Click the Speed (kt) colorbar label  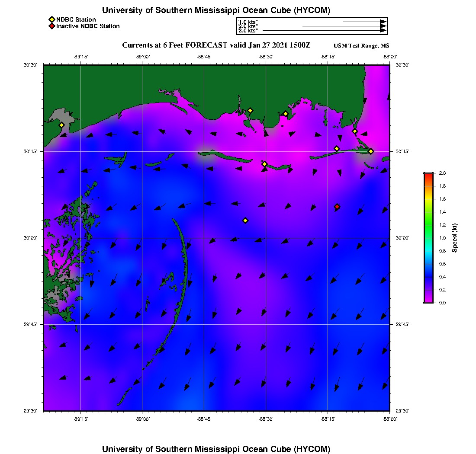[454, 238]
